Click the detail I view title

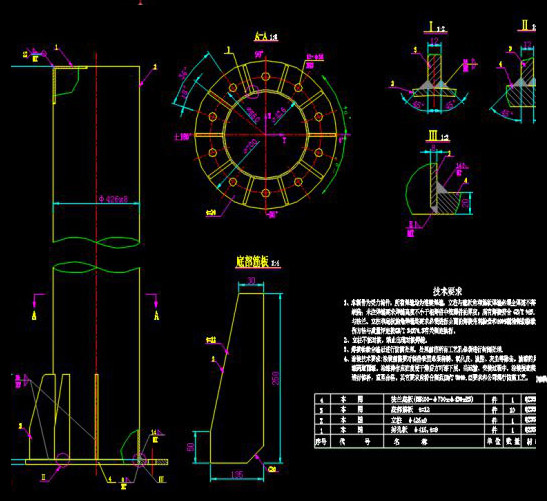pos(435,27)
